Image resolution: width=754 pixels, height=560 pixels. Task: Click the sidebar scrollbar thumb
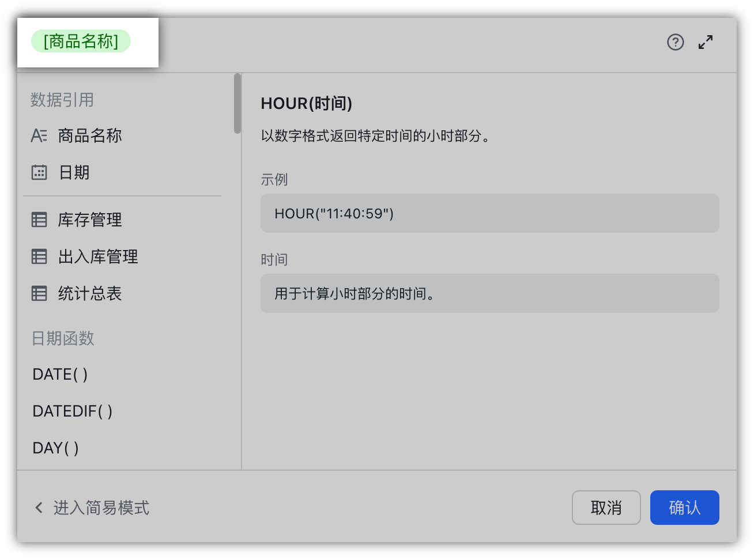[236, 104]
